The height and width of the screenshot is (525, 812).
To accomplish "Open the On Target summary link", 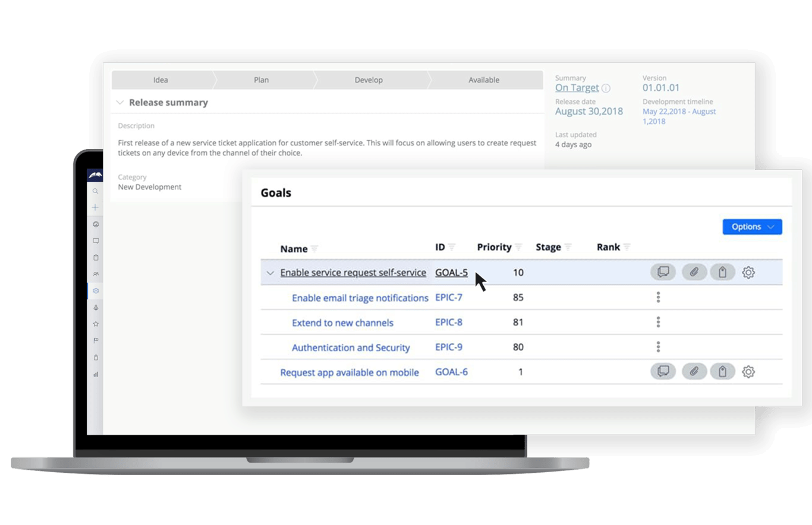I will (x=577, y=87).
